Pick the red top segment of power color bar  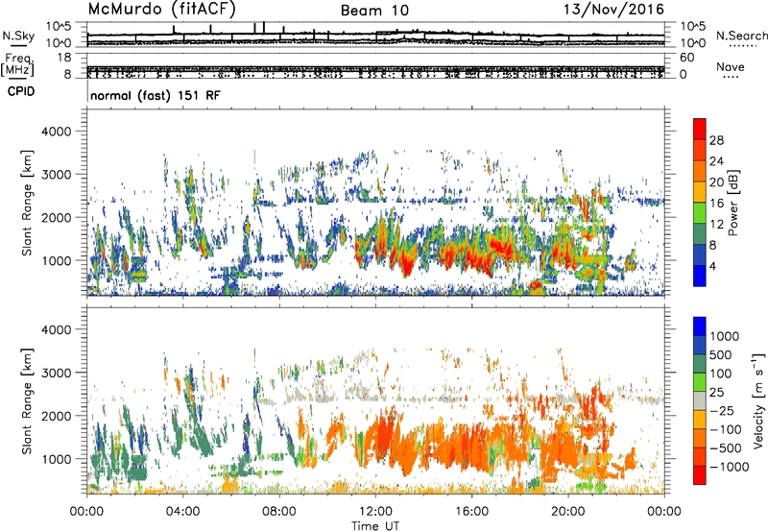(x=700, y=129)
